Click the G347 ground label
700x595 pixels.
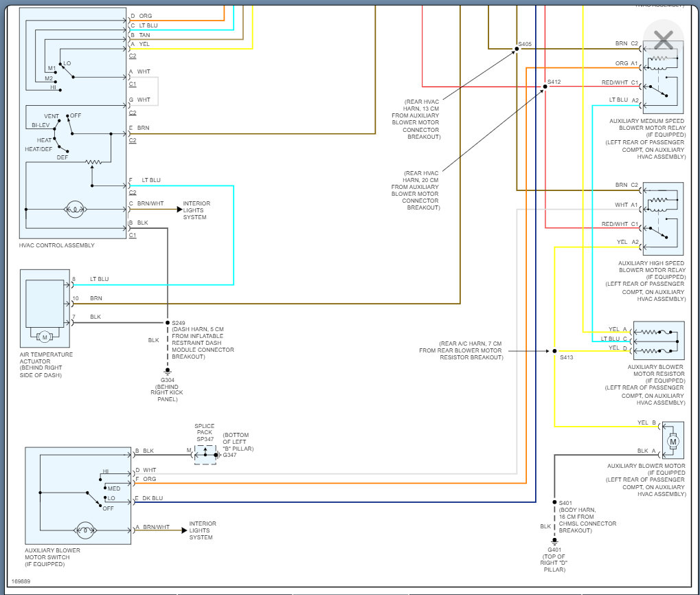click(229, 455)
